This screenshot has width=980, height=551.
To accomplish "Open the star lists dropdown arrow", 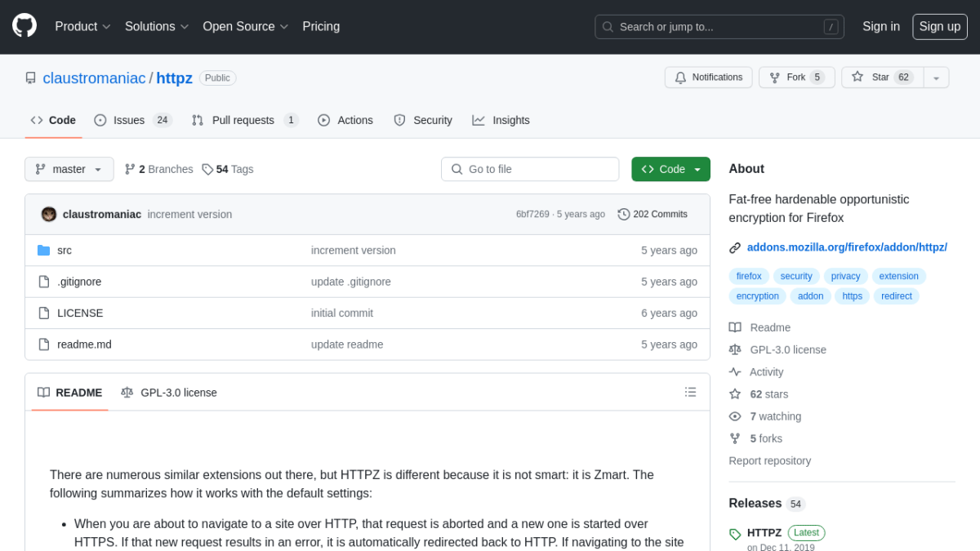I will (x=936, y=78).
